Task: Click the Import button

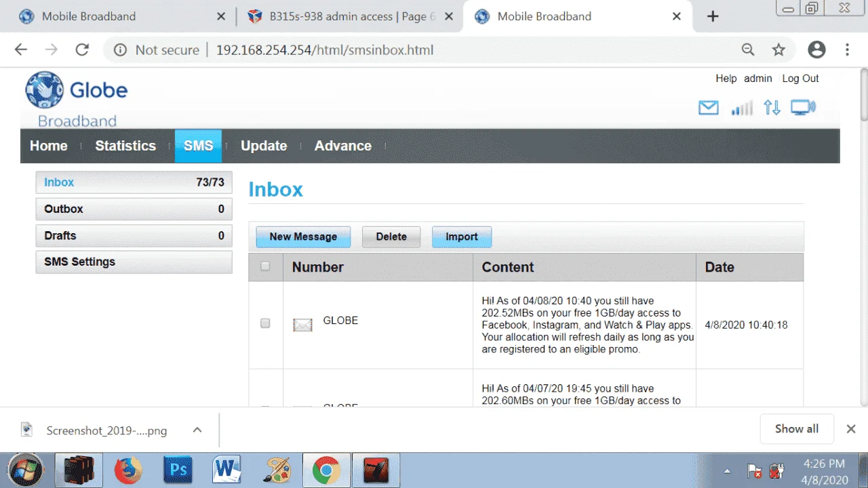Action: tap(462, 237)
